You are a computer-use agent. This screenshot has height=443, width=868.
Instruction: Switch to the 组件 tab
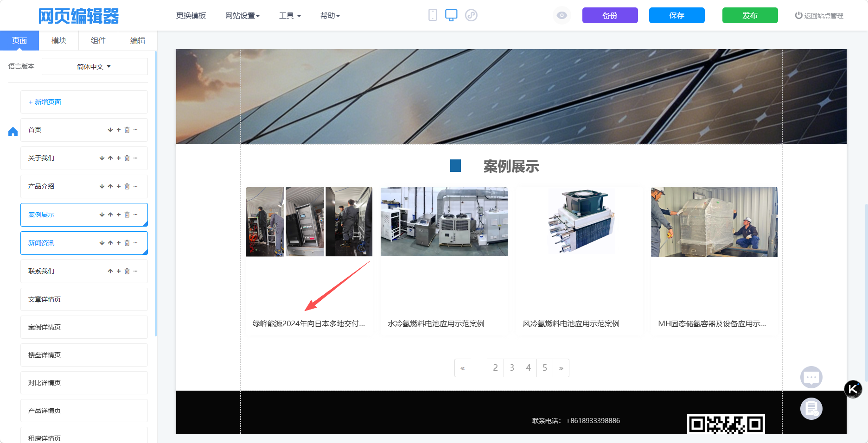pos(98,41)
